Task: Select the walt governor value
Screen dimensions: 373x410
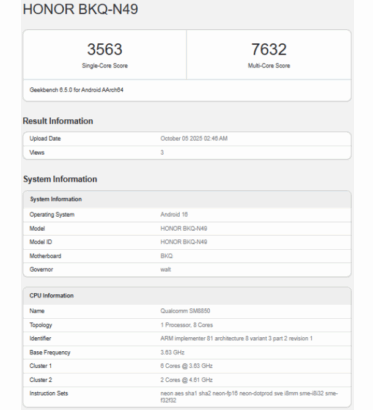Action: [166, 269]
